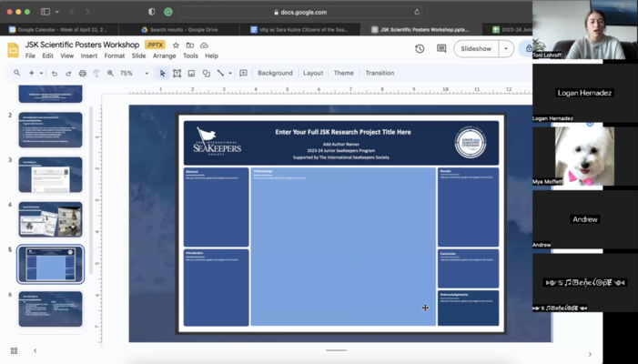Open the View menu
This screenshot has height=364, width=638.
[67, 56]
